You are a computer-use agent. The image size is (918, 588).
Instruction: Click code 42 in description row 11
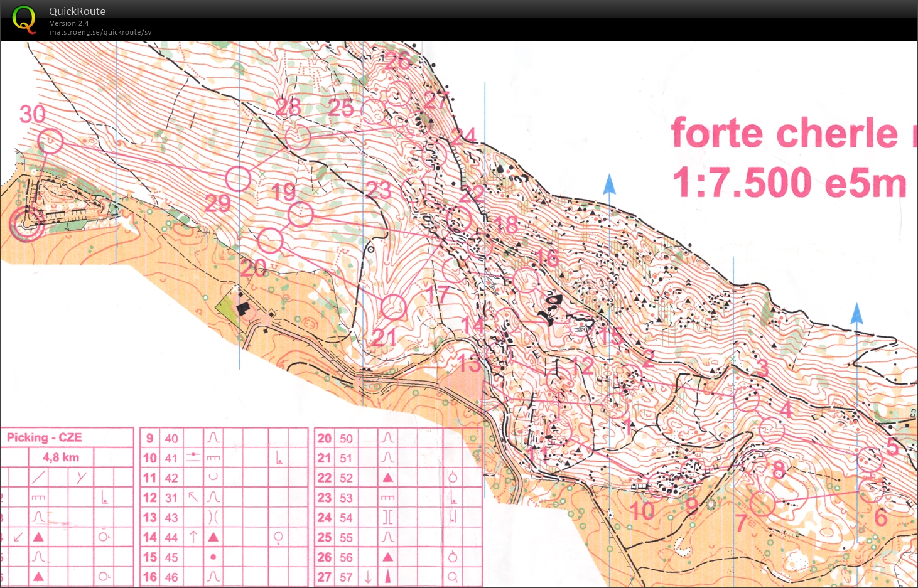pyautogui.click(x=171, y=478)
